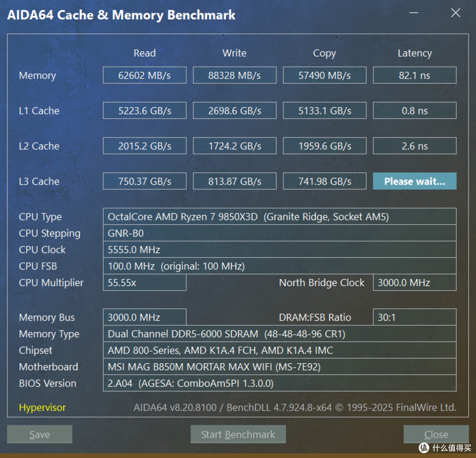Click the Write column header
Screen dimensions: 476x458
pyautogui.click(x=234, y=53)
